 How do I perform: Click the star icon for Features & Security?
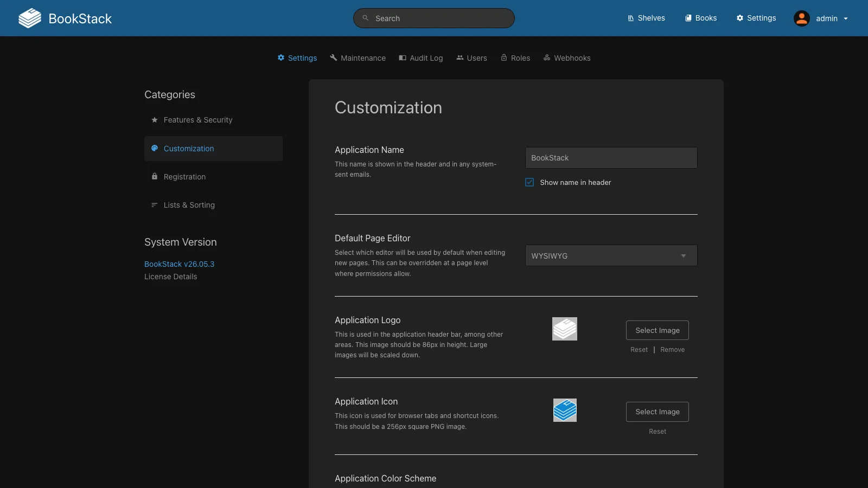155,120
